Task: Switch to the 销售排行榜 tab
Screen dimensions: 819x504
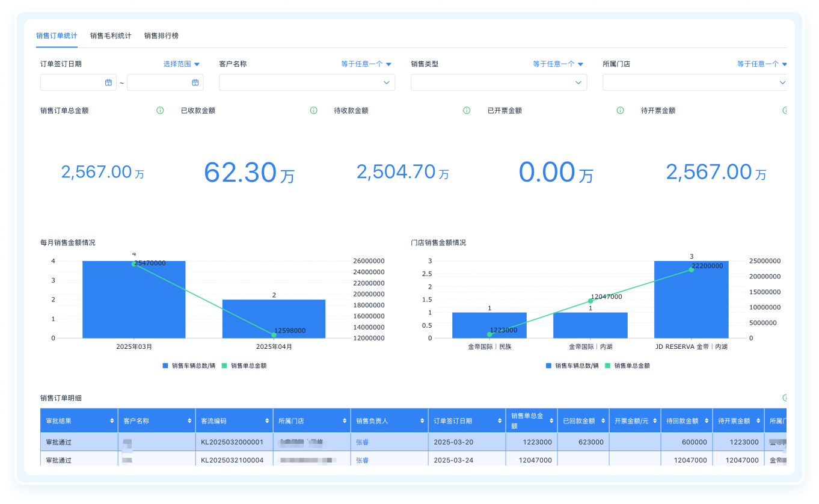Action: click(x=161, y=35)
